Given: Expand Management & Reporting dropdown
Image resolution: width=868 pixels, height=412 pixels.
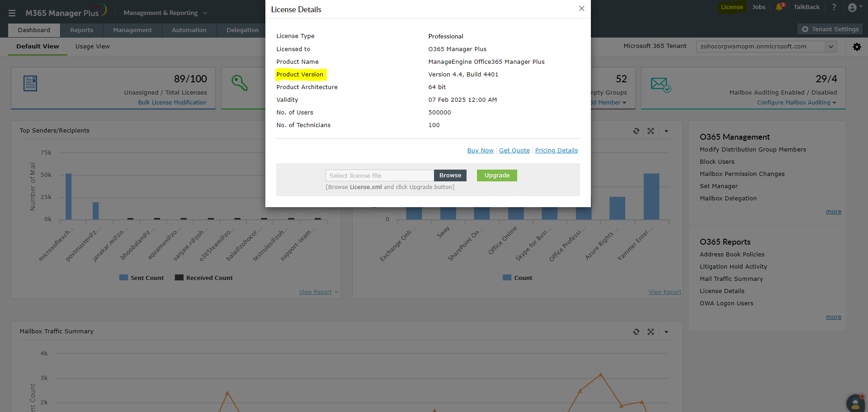Looking at the screenshot, I should (165, 13).
